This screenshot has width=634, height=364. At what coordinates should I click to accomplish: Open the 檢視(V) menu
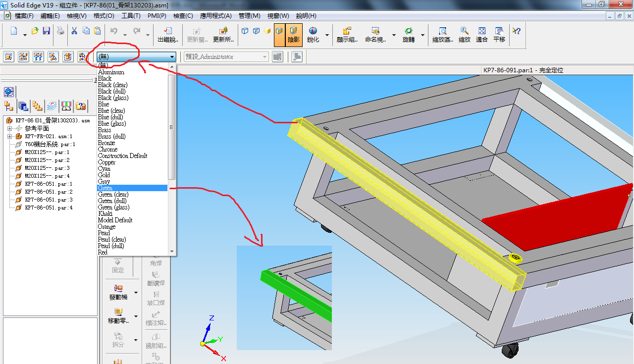[77, 16]
